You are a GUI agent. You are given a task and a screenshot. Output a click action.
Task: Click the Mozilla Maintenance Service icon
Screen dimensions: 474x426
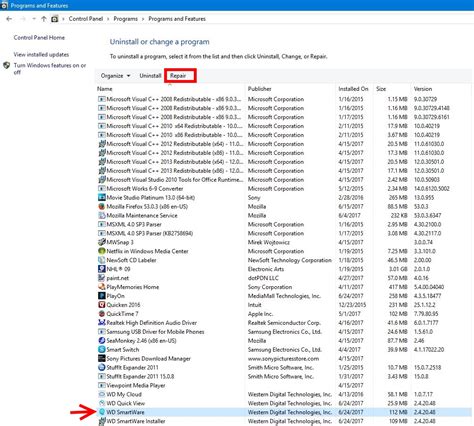pos(102,215)
